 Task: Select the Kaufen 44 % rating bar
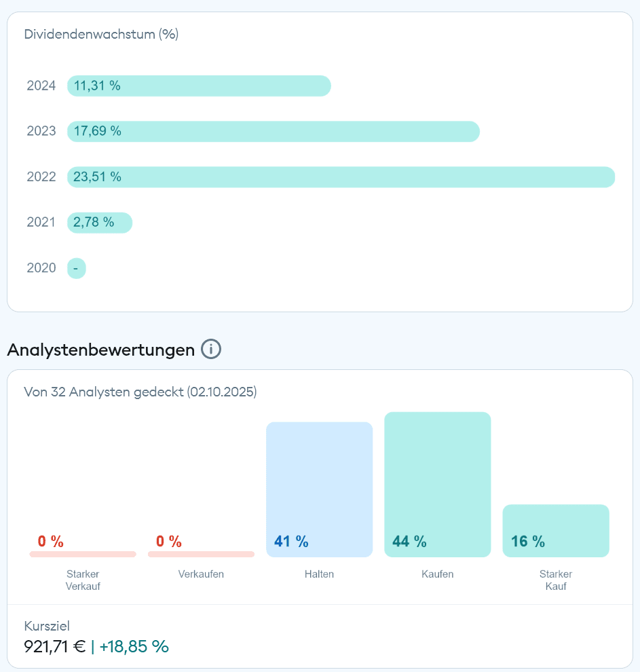tap(437, 484)
